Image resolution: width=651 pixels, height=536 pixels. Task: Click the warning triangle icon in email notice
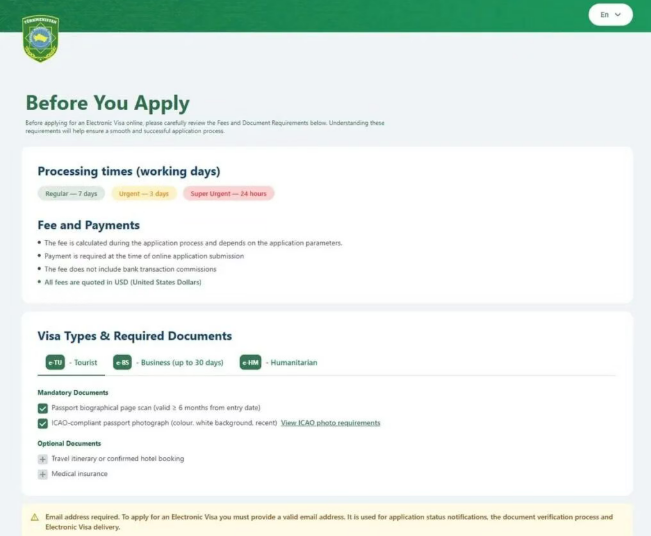tap(35, 517)
